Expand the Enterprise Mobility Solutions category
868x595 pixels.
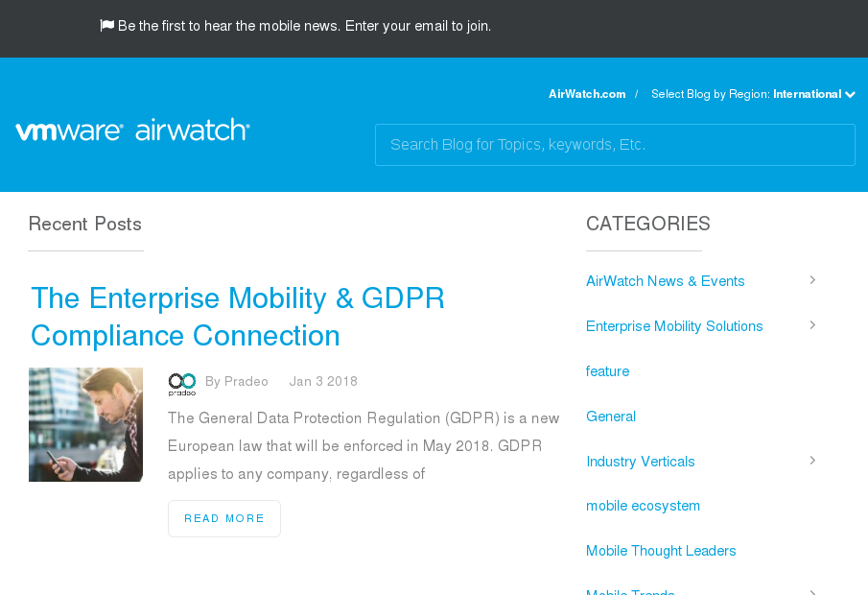coord(812,324)
